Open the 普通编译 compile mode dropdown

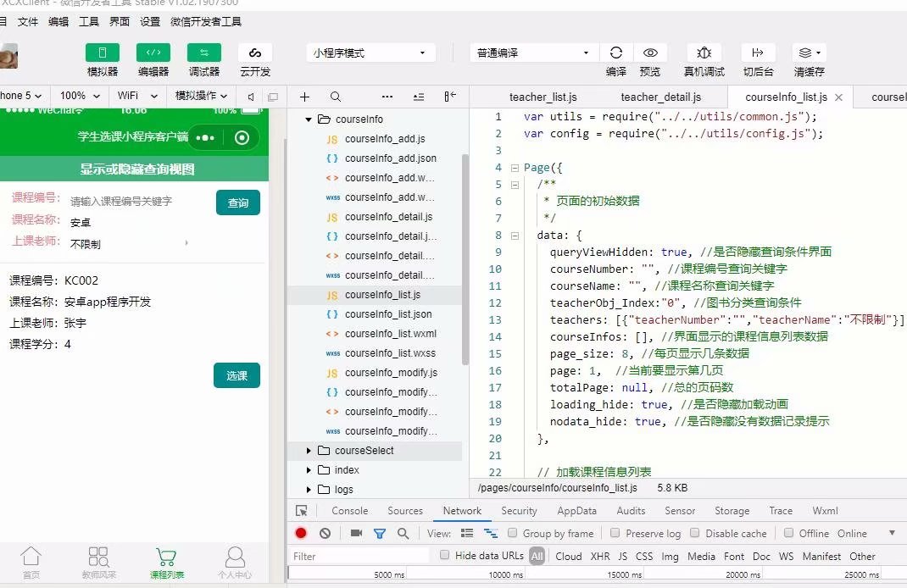(533, 53)
